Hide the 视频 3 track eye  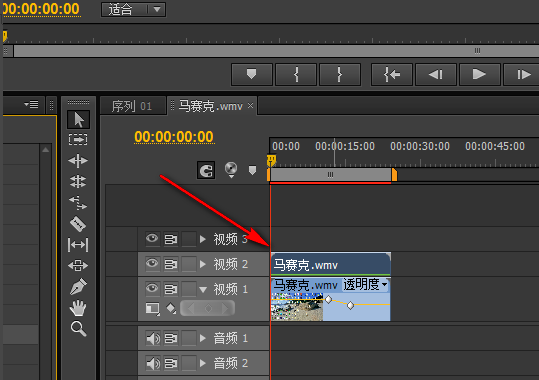[152, 238]
